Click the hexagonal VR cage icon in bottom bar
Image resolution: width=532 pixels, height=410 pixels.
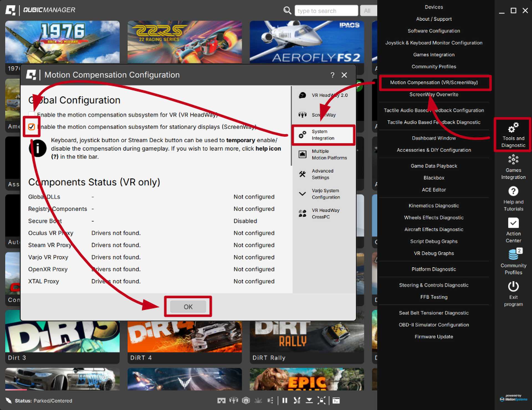click(x=246, y=400)
